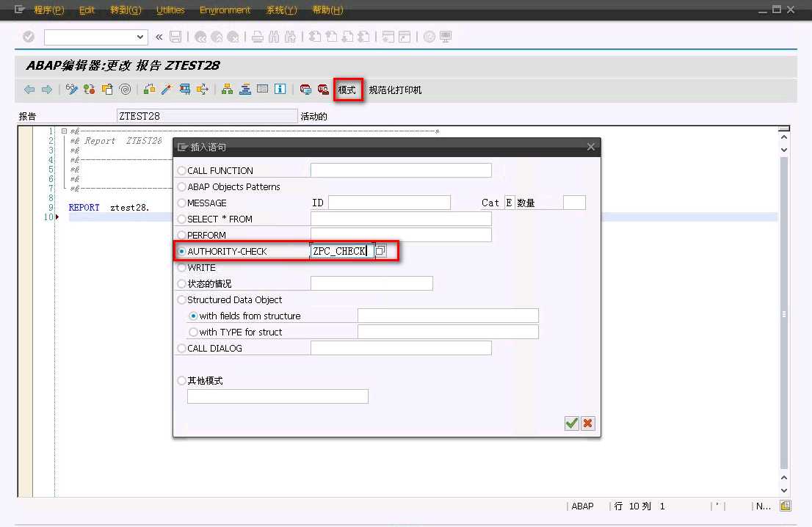Click the green Enter checkmark in the standard toolbar
The image size is (812, 527).
pos(29,37)
